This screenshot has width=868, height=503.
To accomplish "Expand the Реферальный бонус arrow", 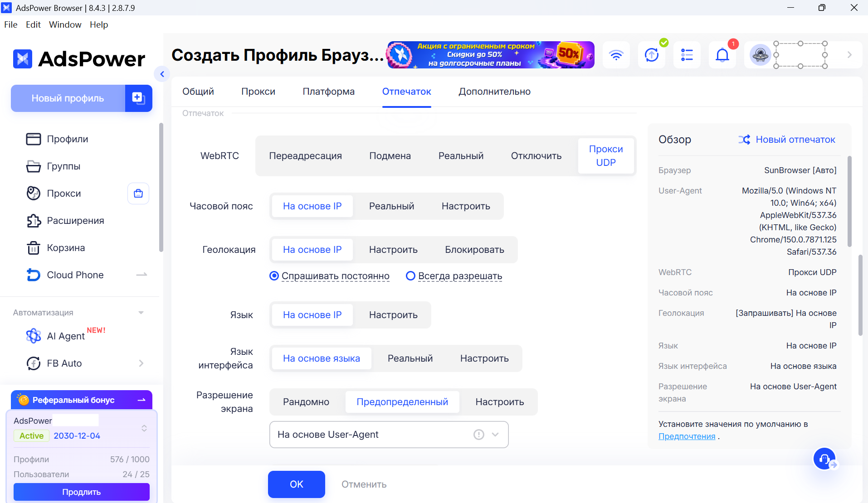I will tap(141, 400).
